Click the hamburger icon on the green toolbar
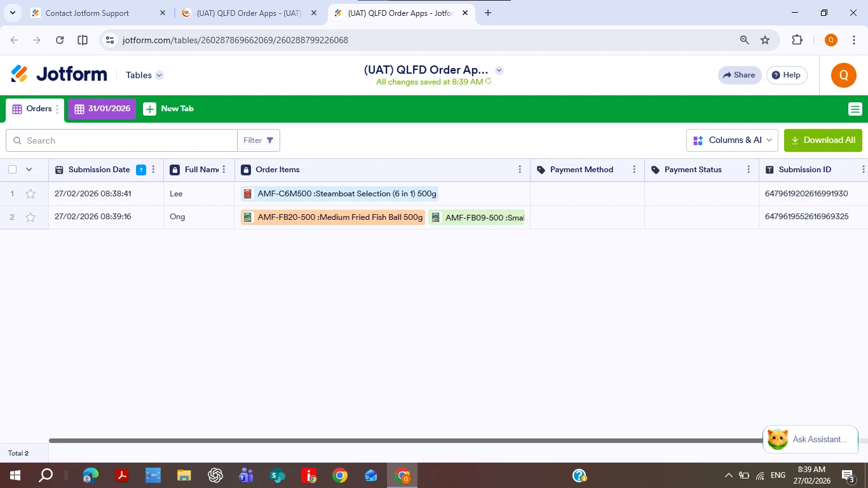The image size is (868, 488). pos(855,109)
